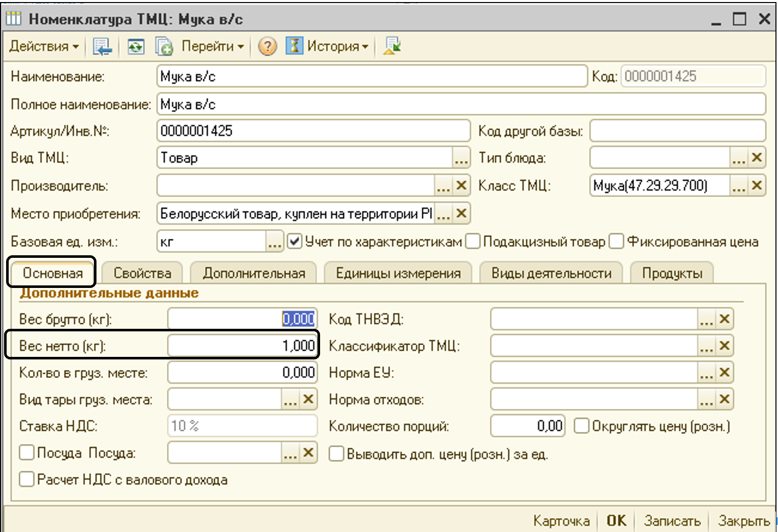Click the copy document icon before Перейти
The image size is (778, 532).
(x=164, y=47)
